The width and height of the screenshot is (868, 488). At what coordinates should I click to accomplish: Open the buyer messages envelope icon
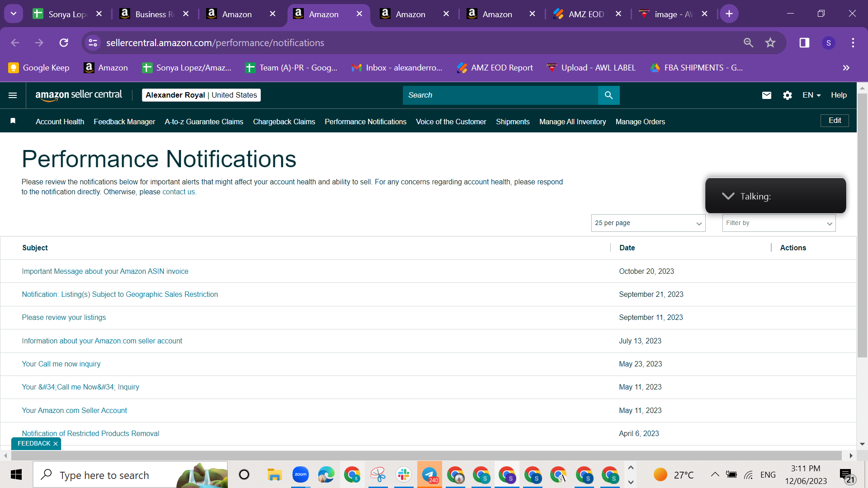click(767, 95)
